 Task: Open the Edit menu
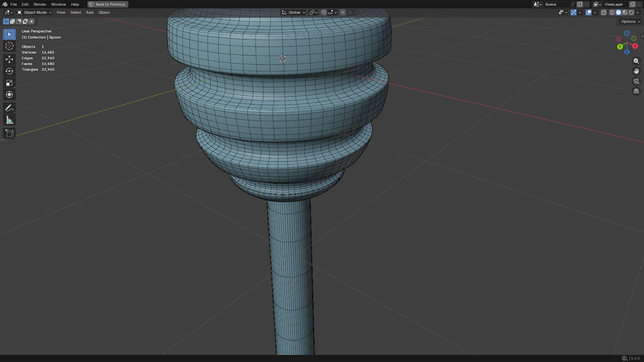coord(25,4)
